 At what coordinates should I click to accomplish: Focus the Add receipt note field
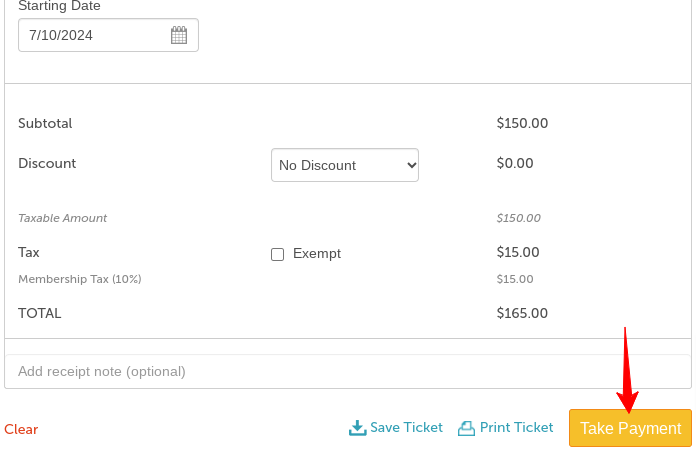(348, 371)
